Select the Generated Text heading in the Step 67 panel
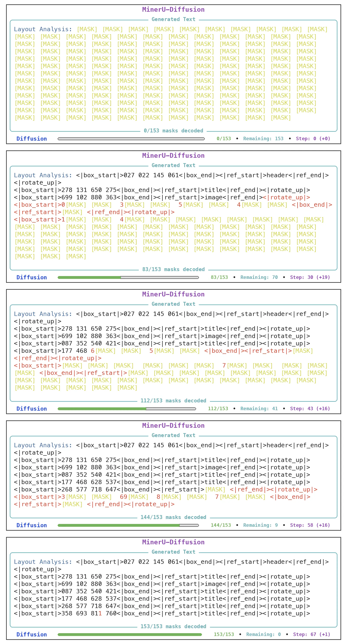347x644 pixels. pyautogui.click(x=173, y=552)
